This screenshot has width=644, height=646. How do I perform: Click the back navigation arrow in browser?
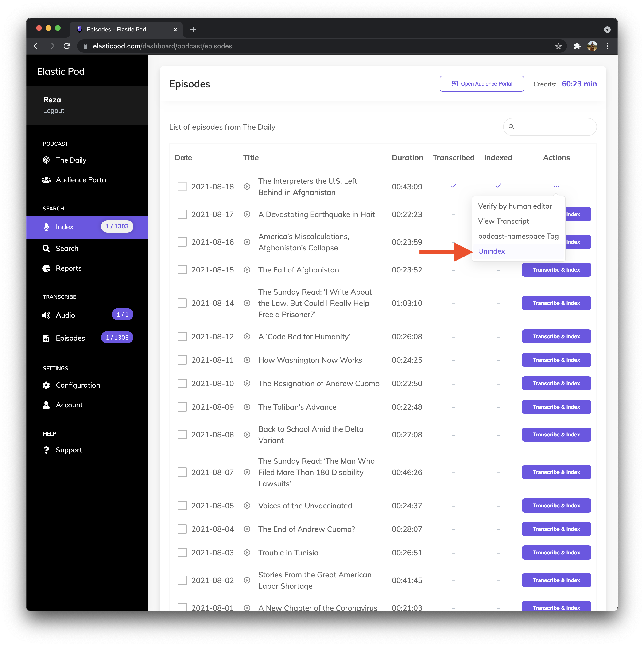point(37,46)
